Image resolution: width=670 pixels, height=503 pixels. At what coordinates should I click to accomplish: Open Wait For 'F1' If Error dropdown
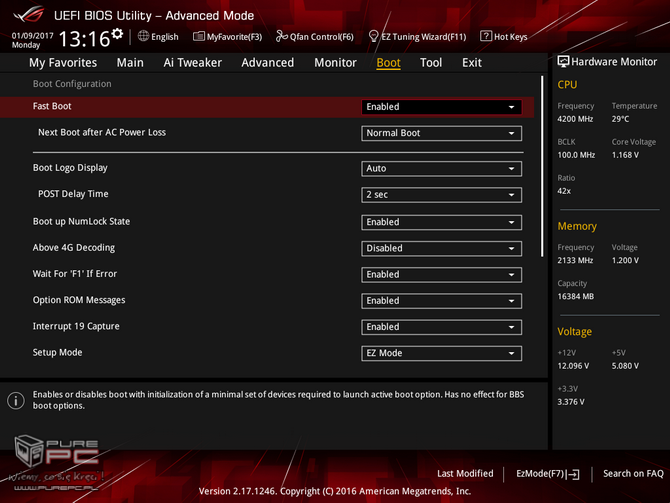pos(441,275)
